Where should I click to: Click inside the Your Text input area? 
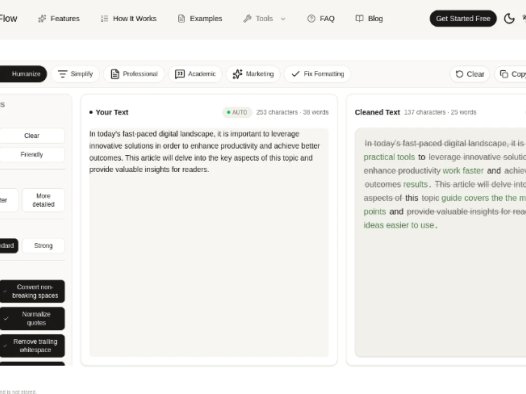coord(209,242)
